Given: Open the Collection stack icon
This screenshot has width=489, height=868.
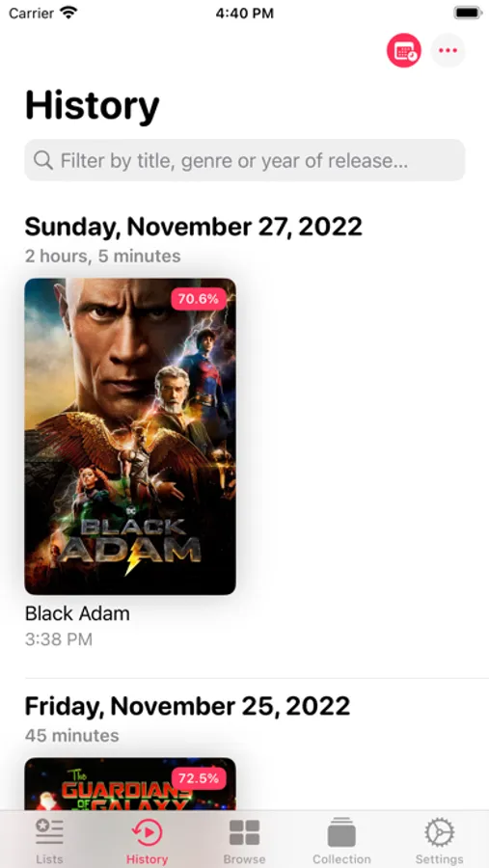Looking at the screenshot, I should pos(341,832).
